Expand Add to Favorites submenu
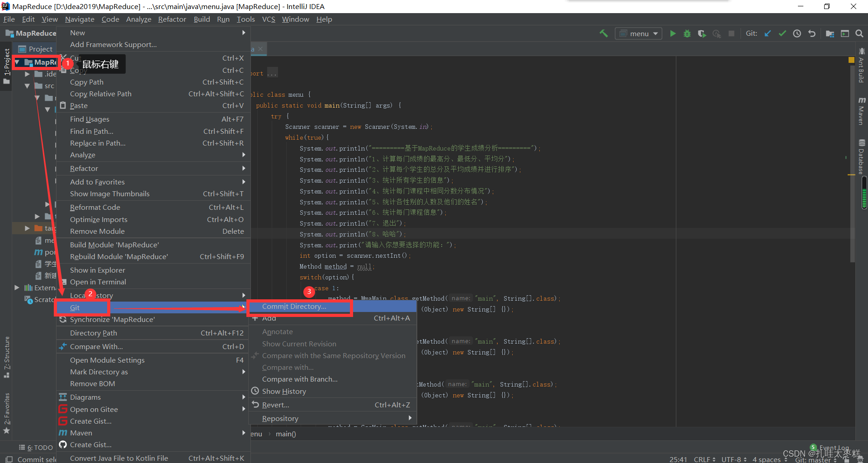 [154, 182]
